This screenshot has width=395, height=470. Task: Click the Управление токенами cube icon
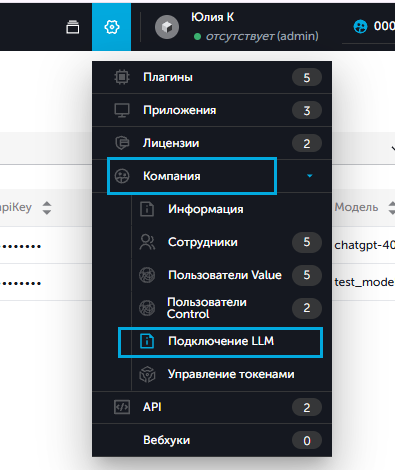(x=147, y=374)
